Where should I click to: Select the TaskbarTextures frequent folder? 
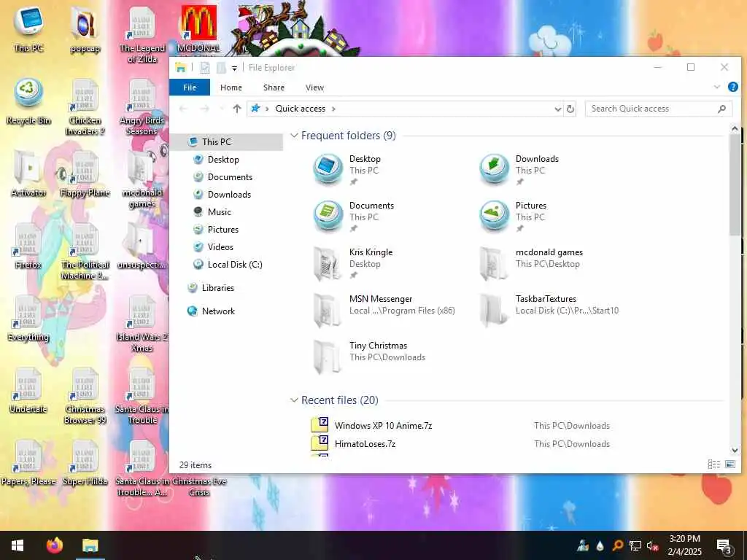click(x=549, y=309)
